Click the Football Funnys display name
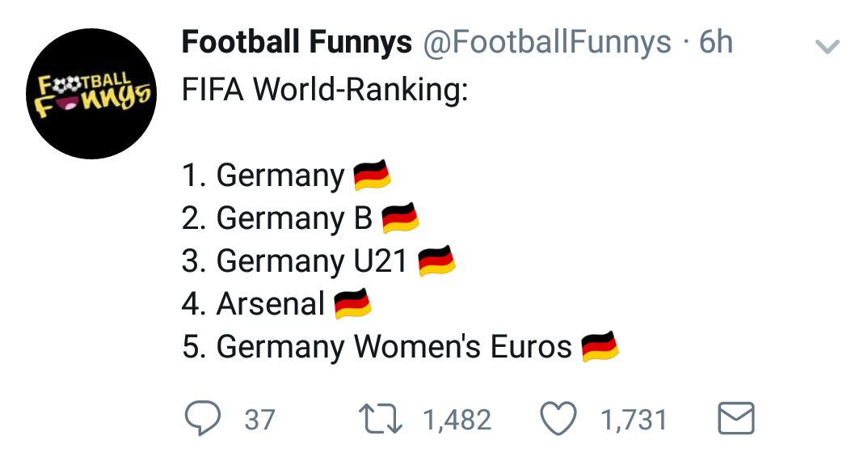This screenshot has height=457, width=868. (297, 43)
